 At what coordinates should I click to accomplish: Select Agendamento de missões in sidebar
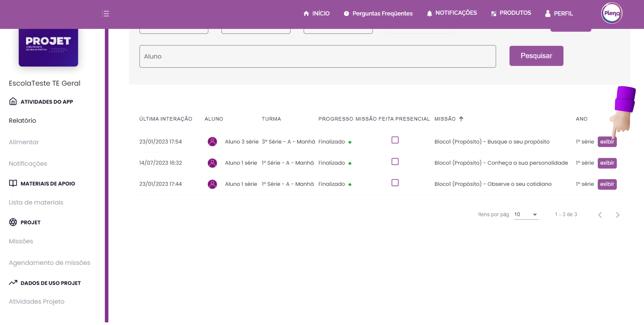tap(49, 263)
